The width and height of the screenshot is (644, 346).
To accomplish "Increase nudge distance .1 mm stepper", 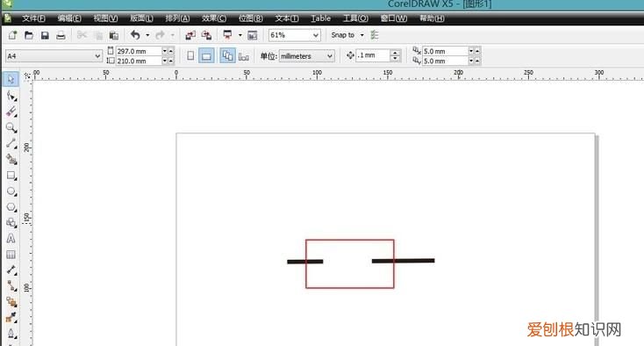I will [395, 53].
